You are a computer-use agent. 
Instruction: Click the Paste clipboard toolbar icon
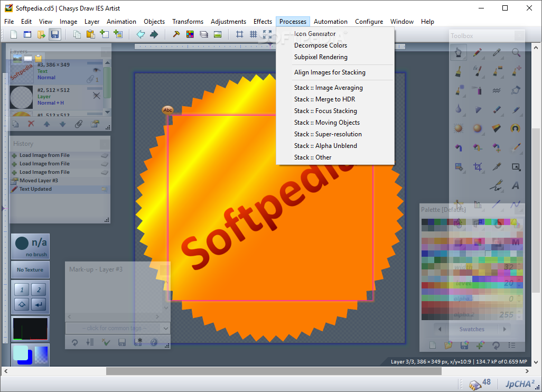[x=90, y=34]
